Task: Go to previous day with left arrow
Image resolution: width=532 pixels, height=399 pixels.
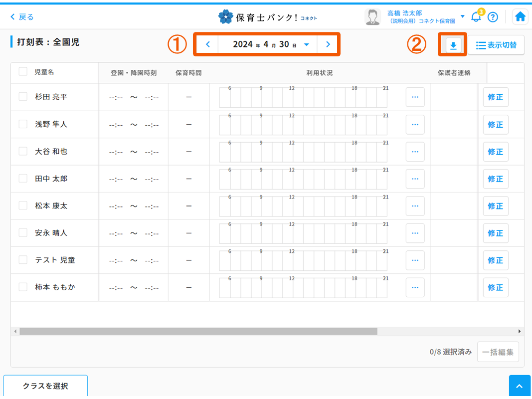Action: (x=208, y=44)
